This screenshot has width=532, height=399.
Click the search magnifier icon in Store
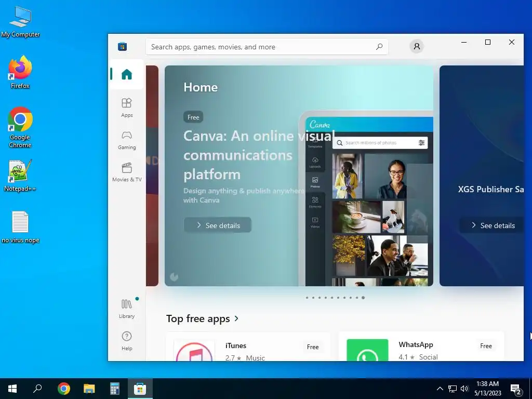point(379,46)
